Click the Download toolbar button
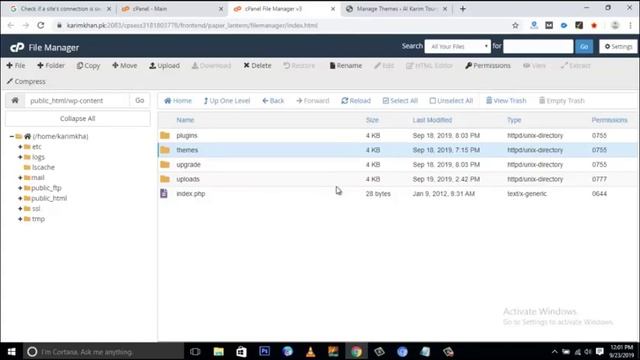Image resolution: width=640 pixels, height=360 pixels. tap(211, 65)
